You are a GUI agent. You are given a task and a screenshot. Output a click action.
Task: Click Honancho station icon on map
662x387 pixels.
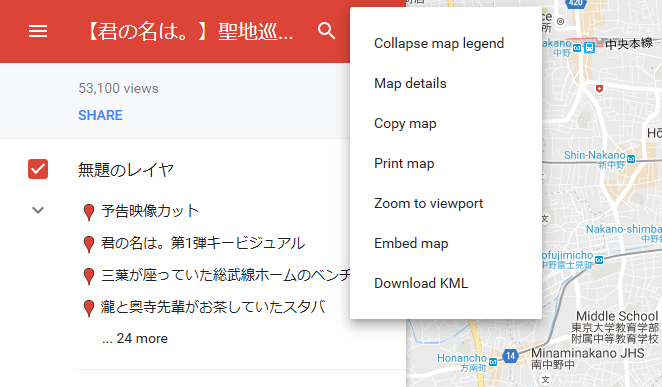(493, 362)
